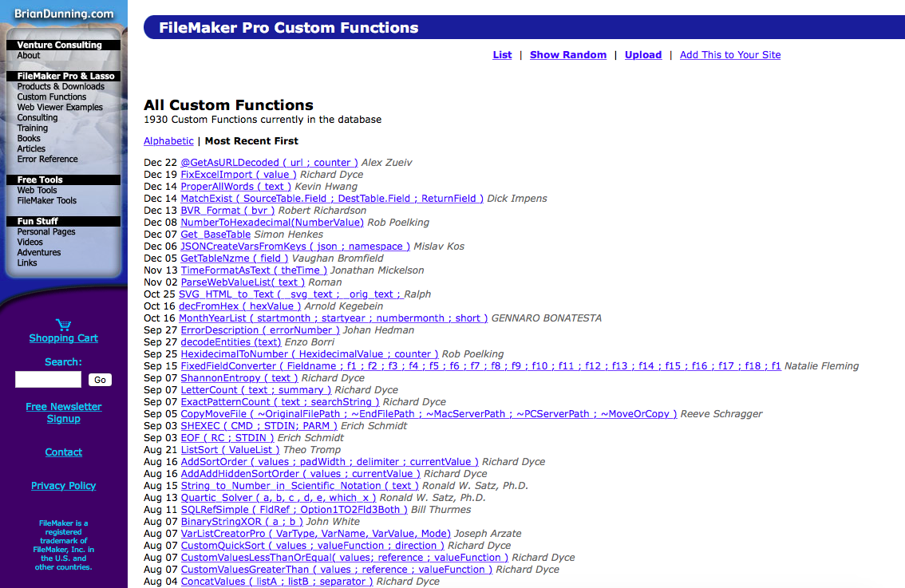
Task: Select Consulting in the sidebar
Action: 37,118
